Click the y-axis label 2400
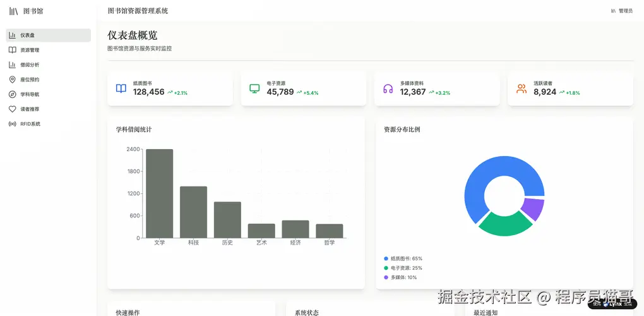 click(133, 149)
